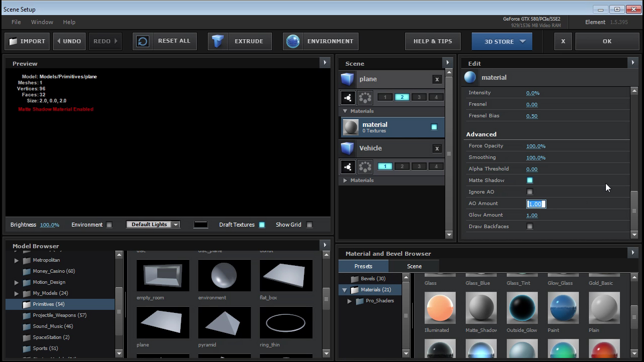The image size is (644, 362).
Task: Click the black color swatch in Preview
Action: pos(201,225)
